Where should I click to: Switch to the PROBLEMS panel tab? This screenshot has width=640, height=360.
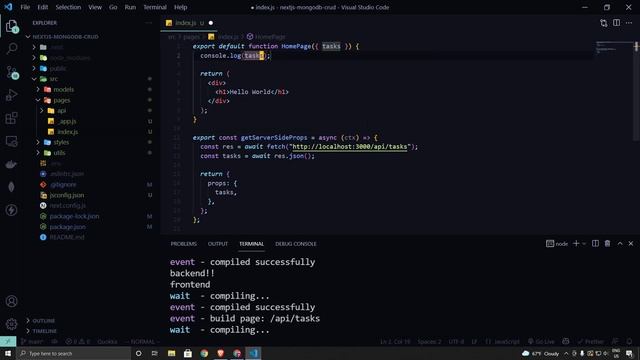point(184,244)
